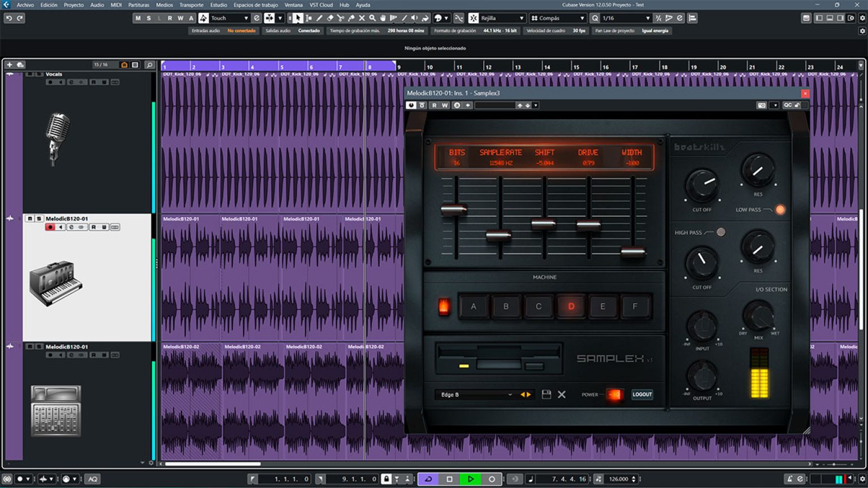Select machine D button
The height and width of the screenshot is (488, 868).
571,307
